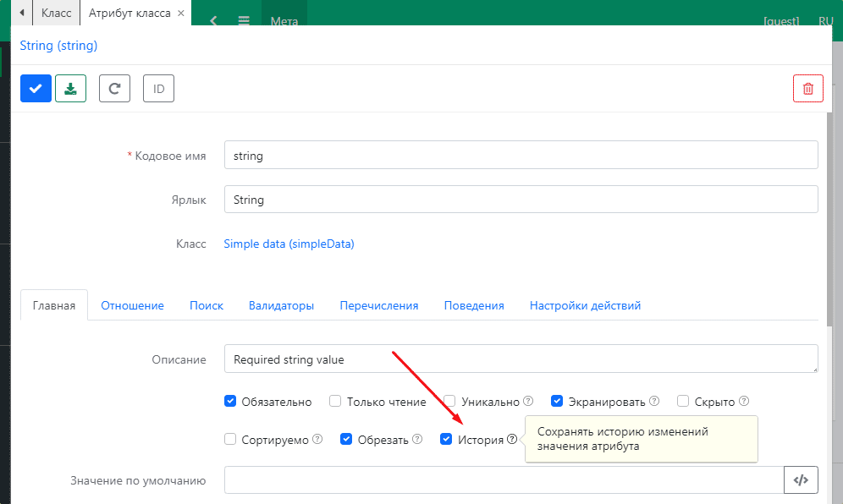Click the help icon next to Экранировать
Viewport: 843px width, 504px height.
click(x=654, y=401)
